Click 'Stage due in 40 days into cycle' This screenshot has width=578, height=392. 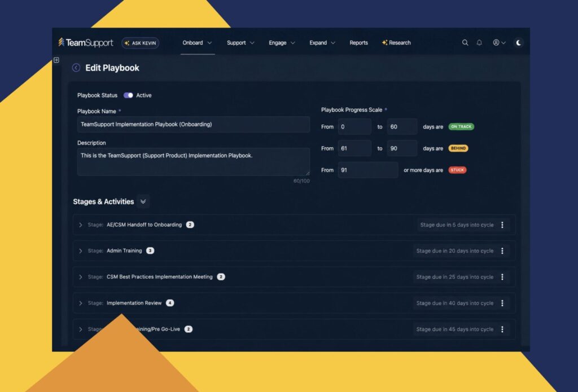pos(455,303)
